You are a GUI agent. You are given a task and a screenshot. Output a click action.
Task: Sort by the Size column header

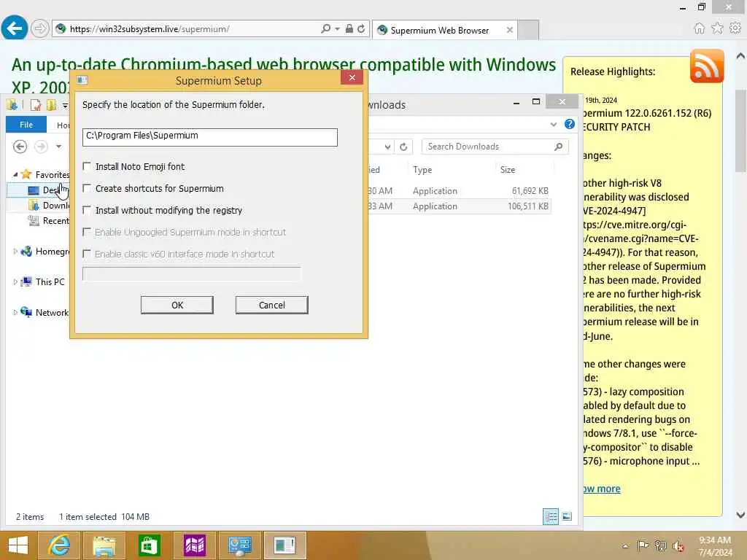508,169
